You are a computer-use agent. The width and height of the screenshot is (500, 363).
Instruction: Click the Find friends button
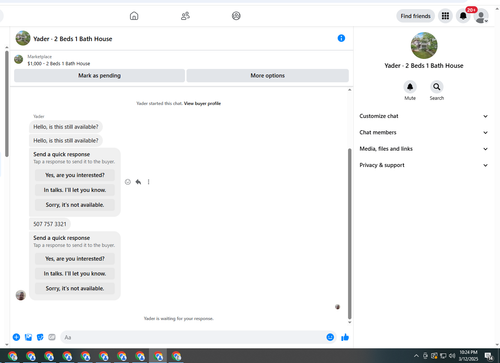[x=415, y=16]
